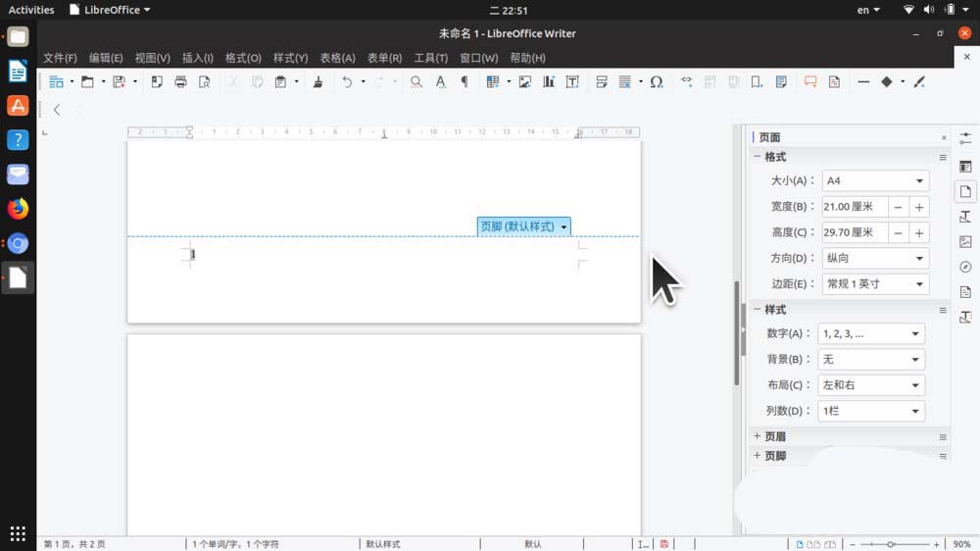Viewport: 980px width, 551px height.
Task: Click the Insert Image toolbar icon
Action: click(525, 82)
